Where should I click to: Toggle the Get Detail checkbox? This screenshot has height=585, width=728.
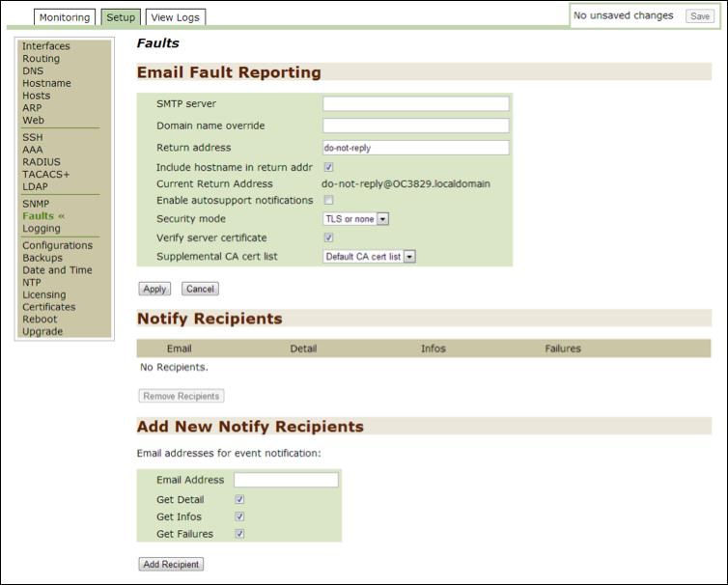click(x=239, y=499)
